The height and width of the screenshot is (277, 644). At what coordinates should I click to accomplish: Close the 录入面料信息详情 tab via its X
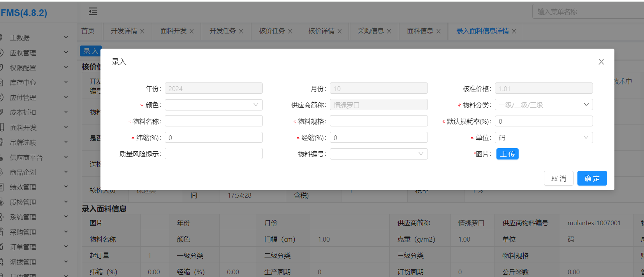tap(514, 32)
